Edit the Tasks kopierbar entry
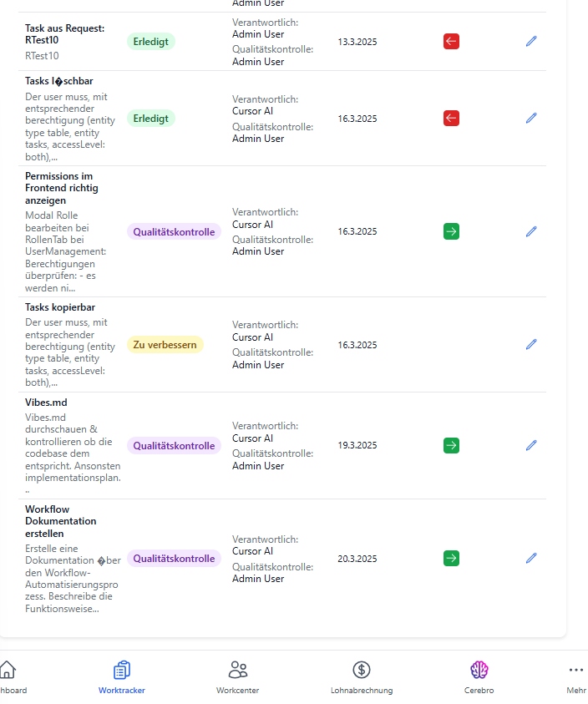Image resolution: width=588 pixels, height=704 pixels. 531,344
